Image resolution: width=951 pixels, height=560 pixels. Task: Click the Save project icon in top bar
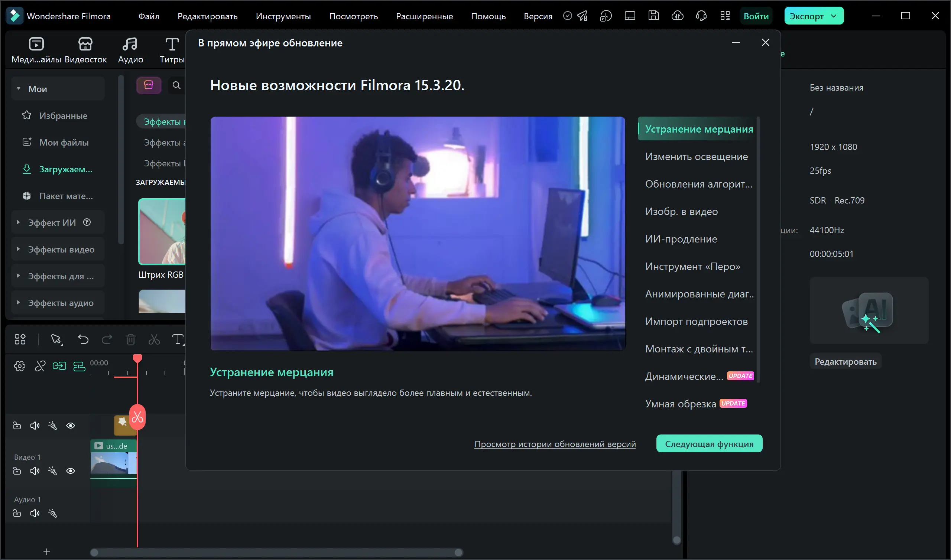[x=653, y=16]
